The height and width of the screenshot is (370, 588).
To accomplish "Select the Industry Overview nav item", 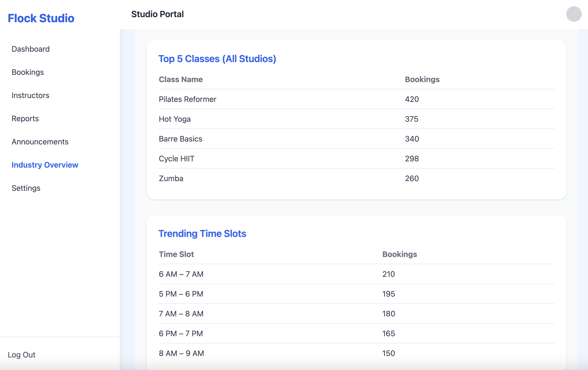I will (45, 165).
